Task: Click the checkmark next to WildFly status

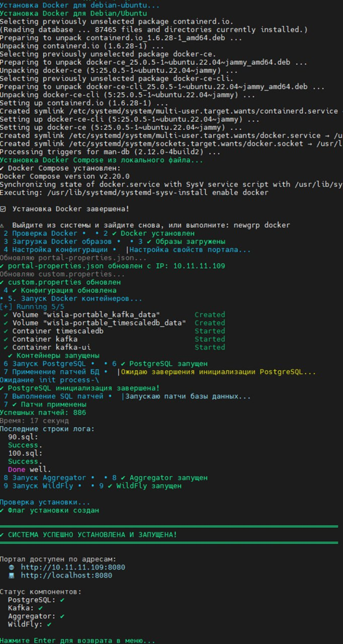Action: click(49, 624)
